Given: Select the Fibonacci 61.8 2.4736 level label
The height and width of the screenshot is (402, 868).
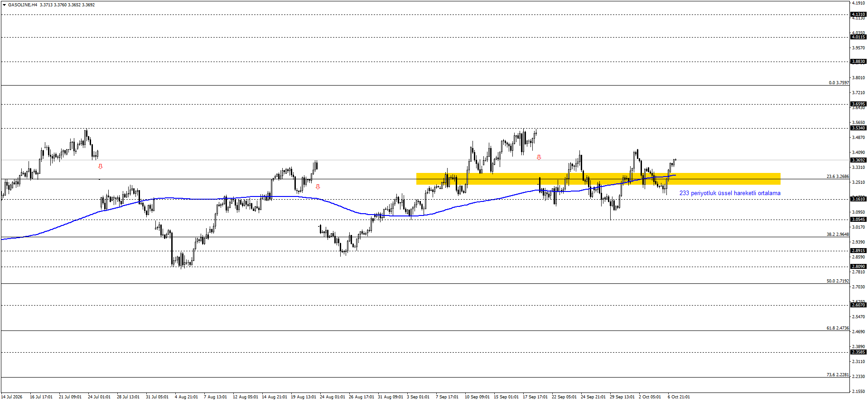Looking at the screenshot, I should point(838,328).
